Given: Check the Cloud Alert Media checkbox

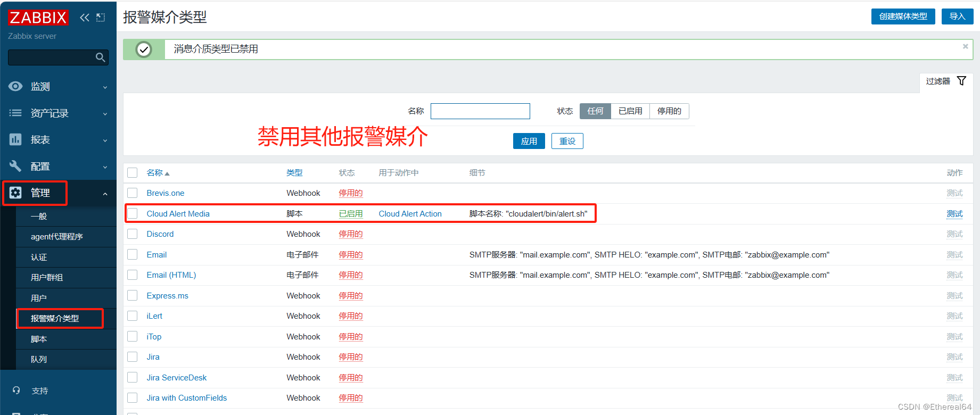Looking at the screenshot, I should point(133,213).
